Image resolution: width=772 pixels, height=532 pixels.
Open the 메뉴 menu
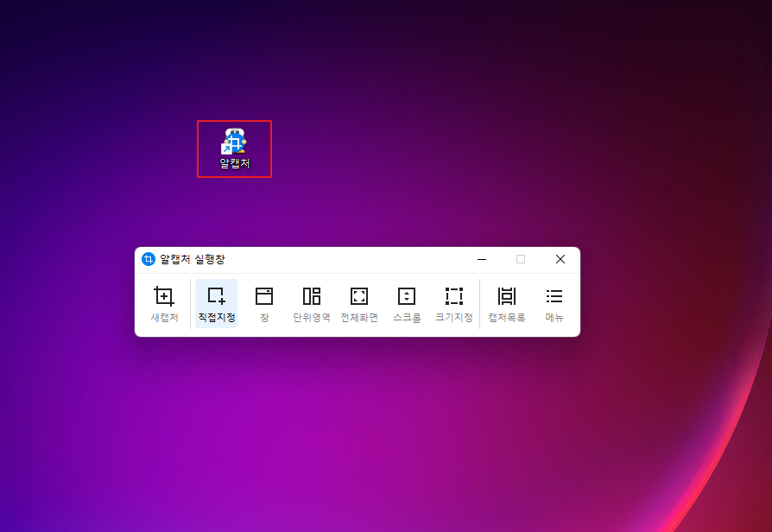click(554, 304)
